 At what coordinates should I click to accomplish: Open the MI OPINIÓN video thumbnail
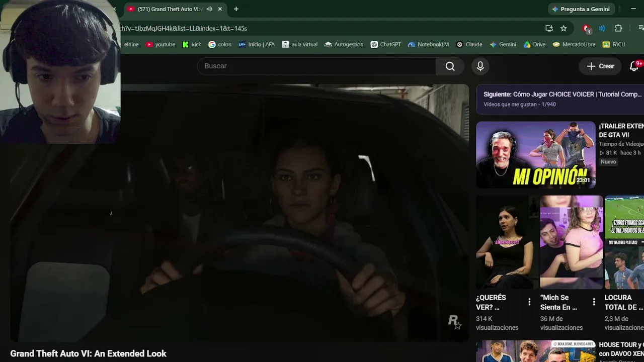pyautogui.click(x=535, y=154)
